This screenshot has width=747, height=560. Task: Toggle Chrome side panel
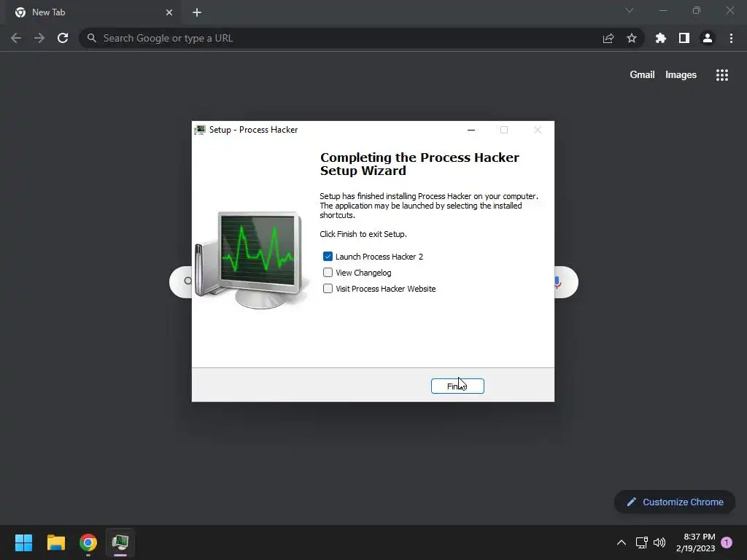[x=684, y=38]
